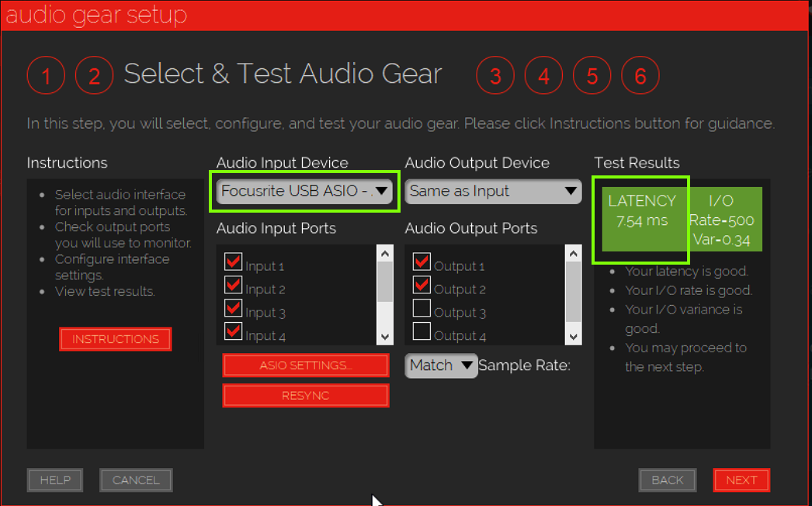
Task: Open the Audio Input Device dropdown
Action: tap(304, 191)
